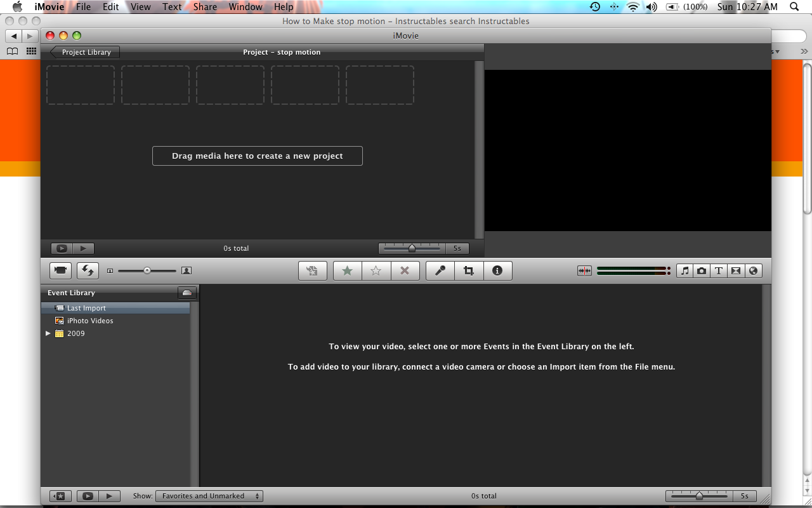Viewport: 812px width, 508px height.
Task: Play the project from the beginning
Action: click(x=83, y=248)
